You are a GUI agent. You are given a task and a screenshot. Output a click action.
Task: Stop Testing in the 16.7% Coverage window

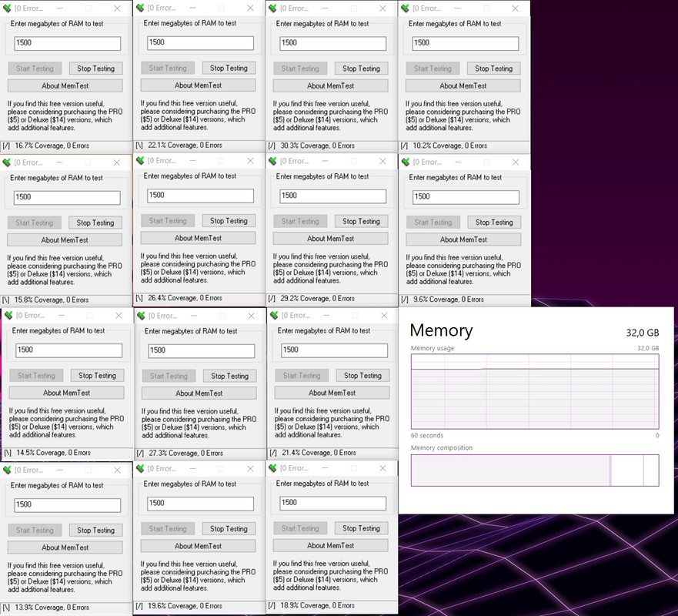click(95, 69)
